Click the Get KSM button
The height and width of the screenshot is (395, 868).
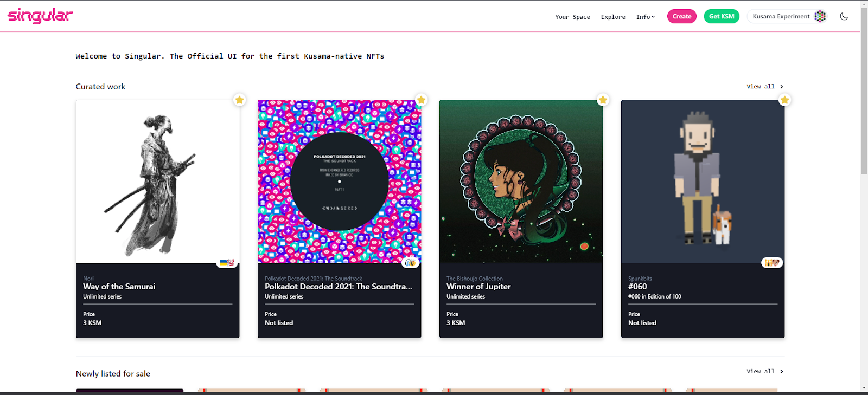pos(722,16)
